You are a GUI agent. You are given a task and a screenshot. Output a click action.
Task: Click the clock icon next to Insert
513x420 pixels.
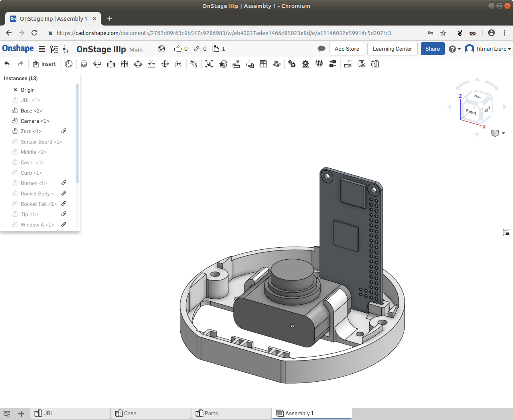click(69, 64)
